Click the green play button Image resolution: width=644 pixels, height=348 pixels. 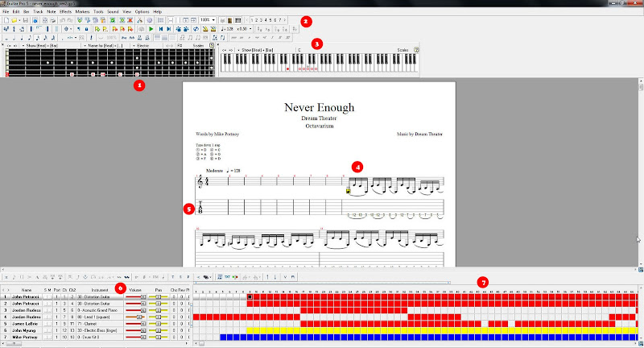(151, 29)
